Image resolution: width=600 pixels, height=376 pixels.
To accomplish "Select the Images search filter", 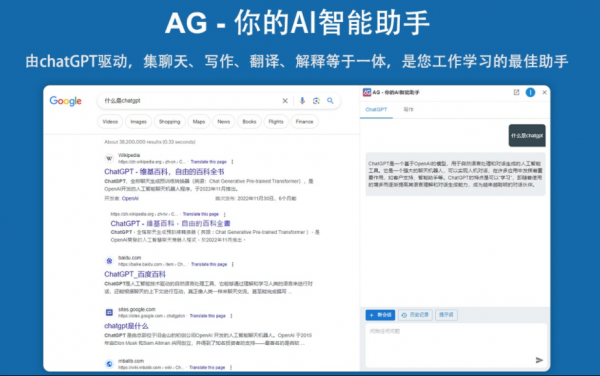I will 139,122.
